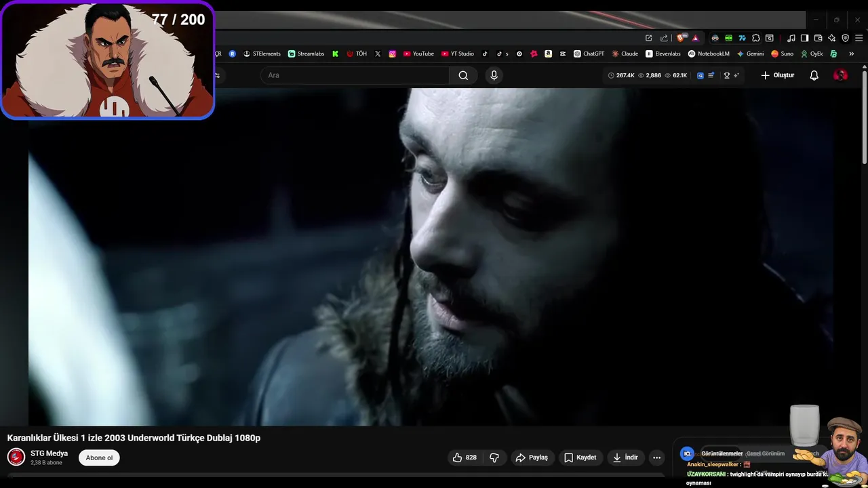
Task: Start voice search with microphone button
Action: pyautogui.click(x=494, y=75)
